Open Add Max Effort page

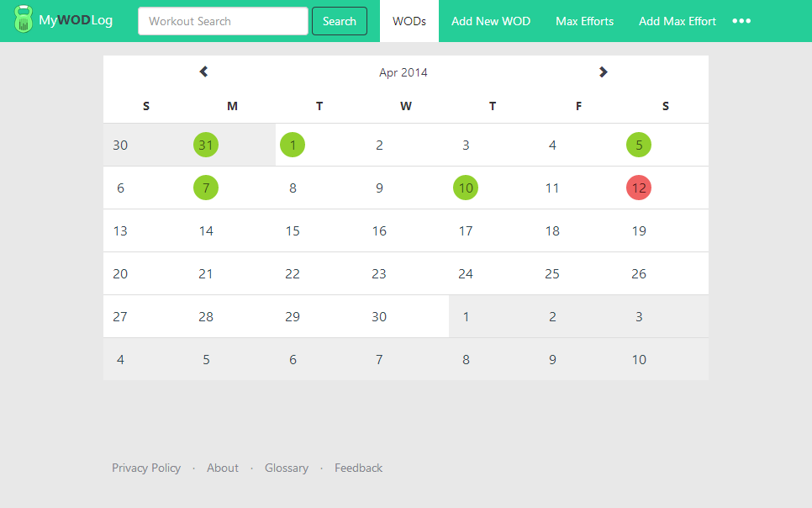(x=678, y=21)
